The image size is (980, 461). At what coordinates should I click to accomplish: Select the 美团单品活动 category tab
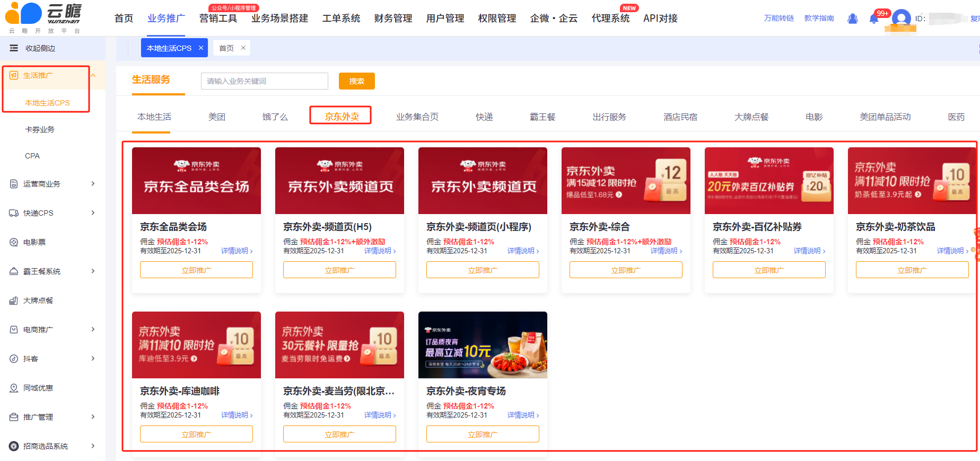coord(885,117)
